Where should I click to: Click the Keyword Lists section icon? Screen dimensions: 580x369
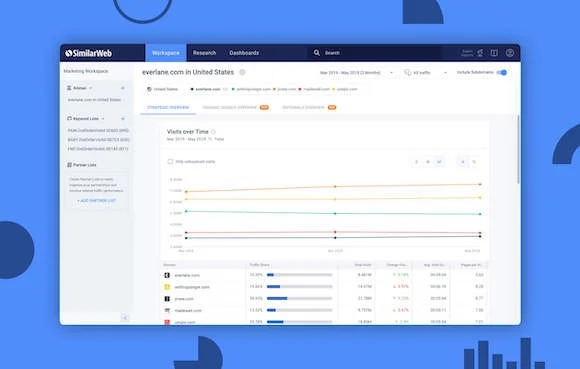pos(69,119)
